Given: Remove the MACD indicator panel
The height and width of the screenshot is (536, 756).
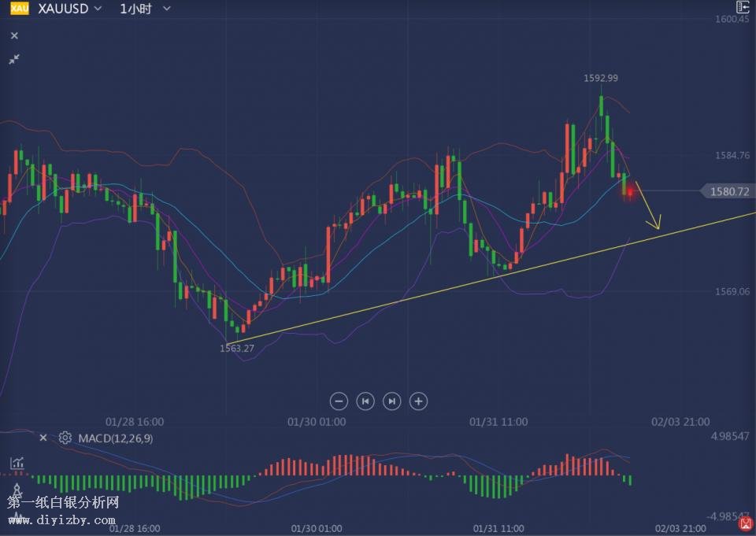Looking at the screenshot, I should coord(43,438).
